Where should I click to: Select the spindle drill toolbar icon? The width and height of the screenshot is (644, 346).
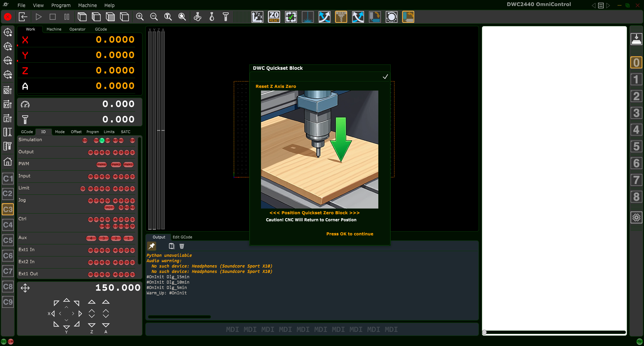[341, 17]
